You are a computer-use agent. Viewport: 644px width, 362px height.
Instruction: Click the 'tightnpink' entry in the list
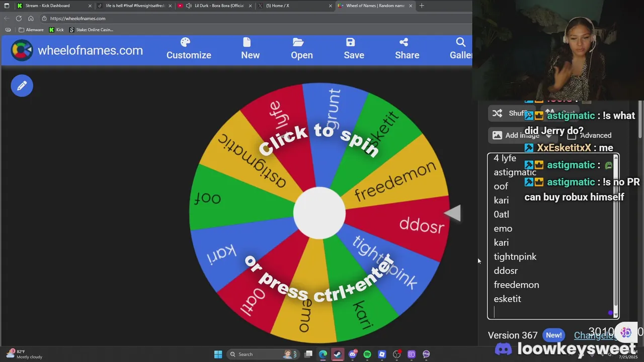(515, 256)
